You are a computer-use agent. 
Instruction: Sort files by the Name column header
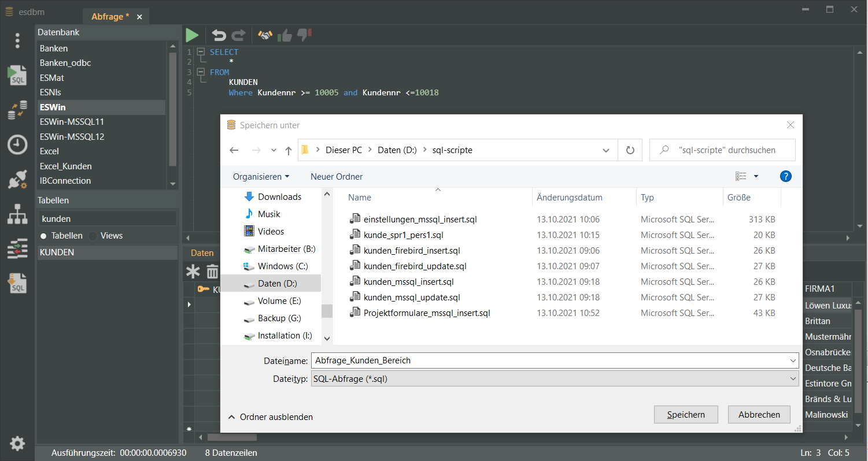click(360, 198)
